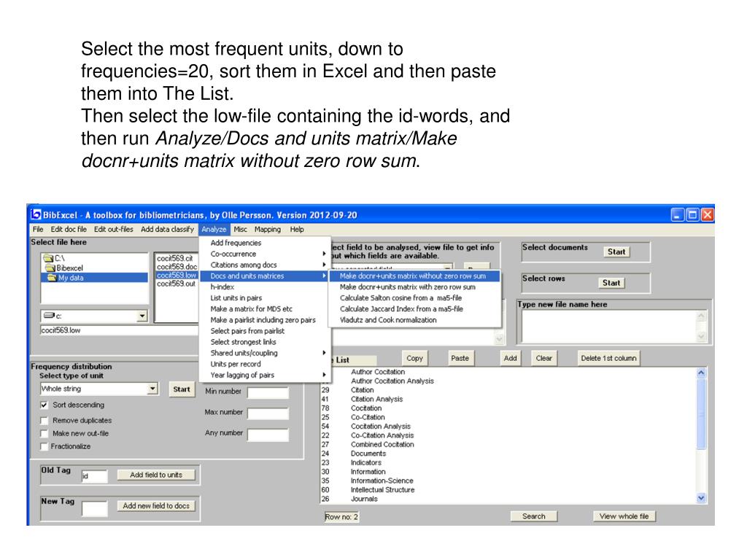This screenshot has width=747, height=560.
Task: Click the Paste button
Action: pos(460,358)
